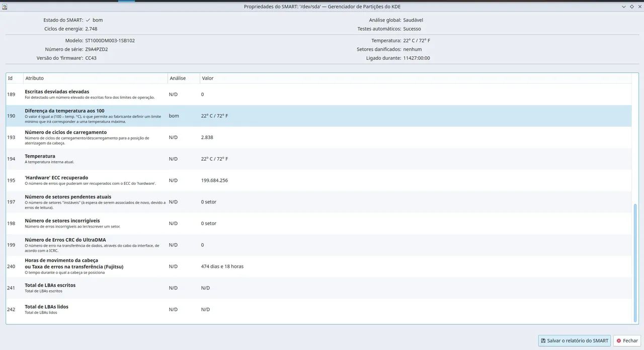
Task: Select the Número de Erros CRC do UltraDMA row
Action: [319, 245]
